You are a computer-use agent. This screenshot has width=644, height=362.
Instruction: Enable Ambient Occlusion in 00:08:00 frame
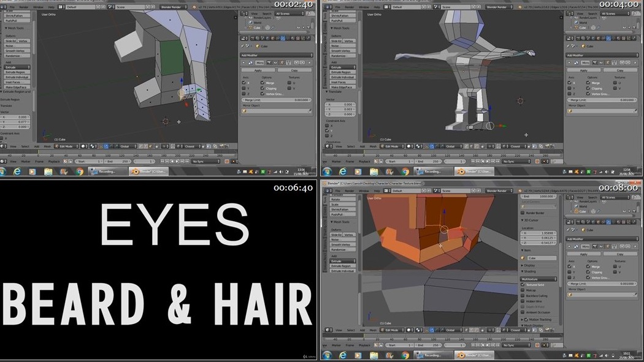(523, 312)
